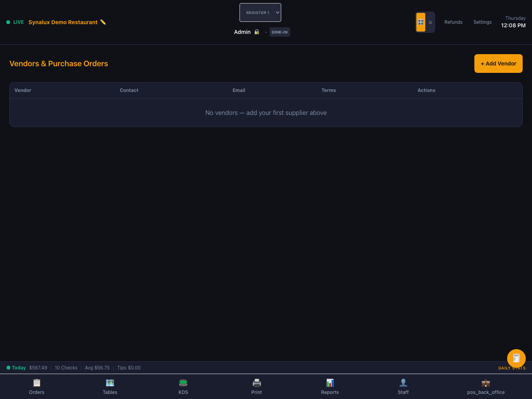This screenshot has width=532, height=399.
Task: Go to the Tables floor map icon
Action: coord(110,383)
